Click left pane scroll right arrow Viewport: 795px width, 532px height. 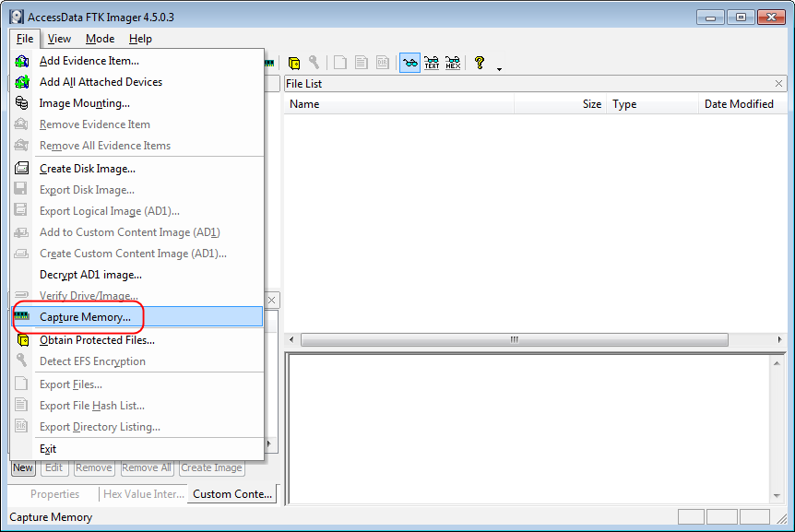(x=269, y=443)
